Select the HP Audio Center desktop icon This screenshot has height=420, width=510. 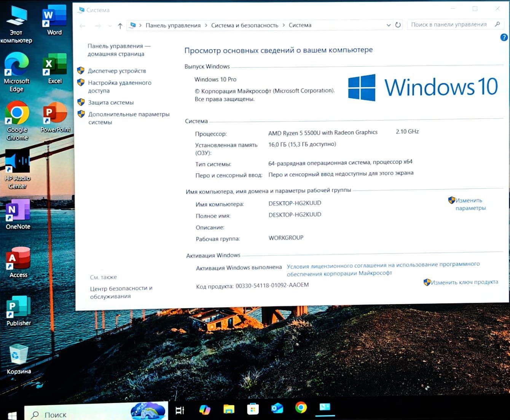click(18, 169)
